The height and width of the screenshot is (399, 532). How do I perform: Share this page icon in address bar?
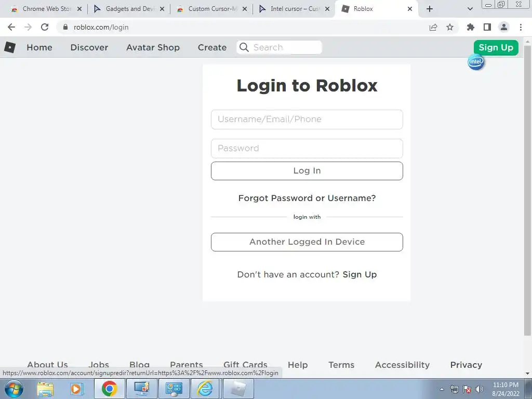pyautogui.click(x=433, y=27)
